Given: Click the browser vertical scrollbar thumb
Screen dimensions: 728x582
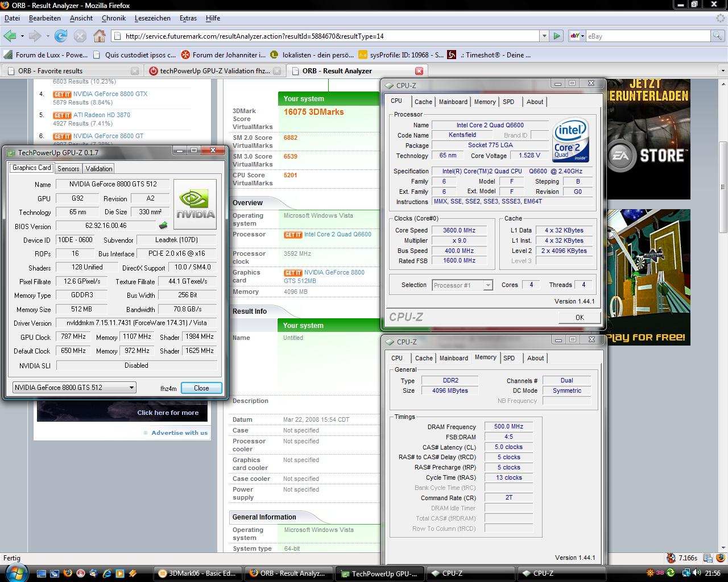Looking at the screenshot, I should coord(723,186).
